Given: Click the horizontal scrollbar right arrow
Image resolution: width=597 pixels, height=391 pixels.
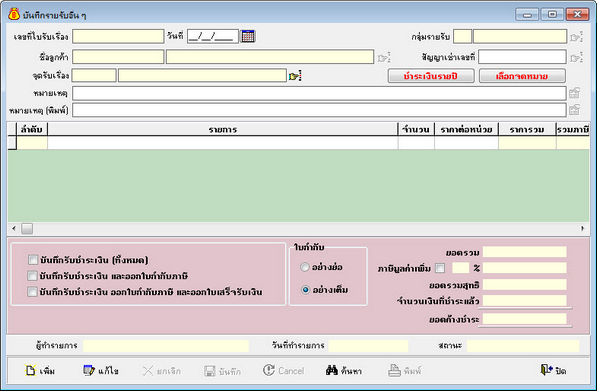Looking at the screenshot, I should pos(583,228).
